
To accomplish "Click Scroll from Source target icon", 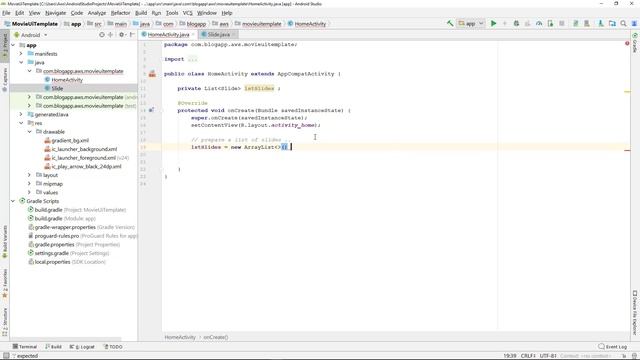I will pos(102,35).
